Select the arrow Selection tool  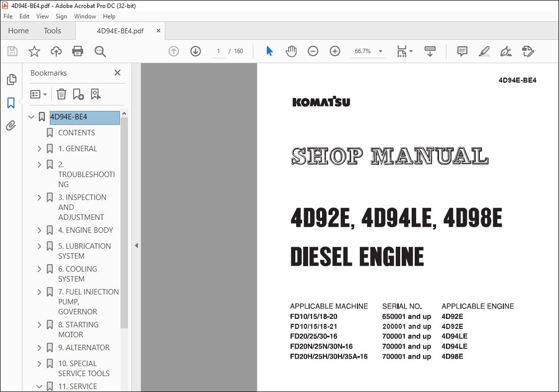coord(269,51)
